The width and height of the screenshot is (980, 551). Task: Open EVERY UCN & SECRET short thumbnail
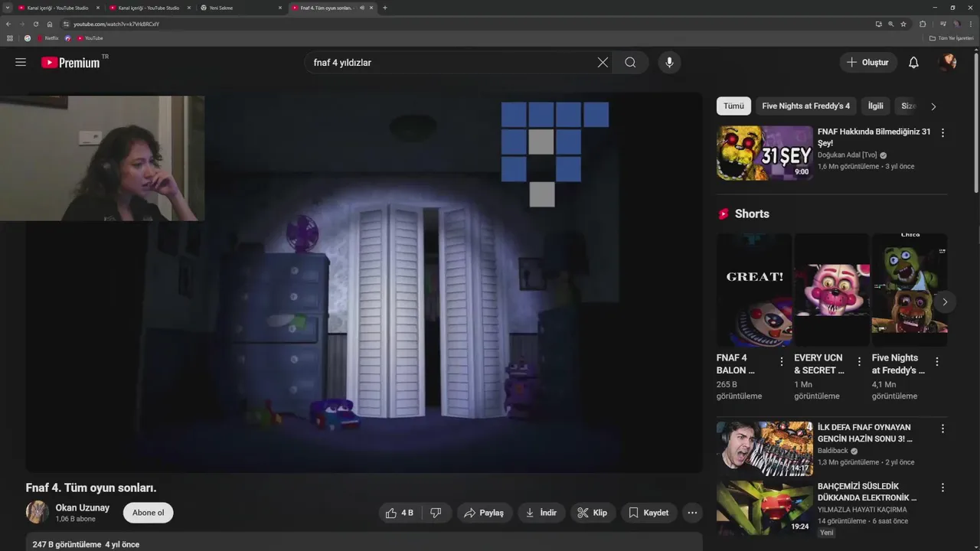tap(831, 290)
